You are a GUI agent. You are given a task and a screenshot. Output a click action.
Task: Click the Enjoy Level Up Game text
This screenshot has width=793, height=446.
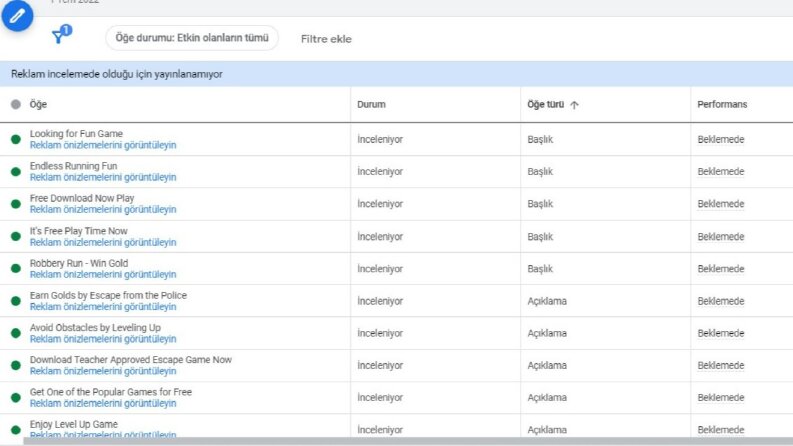point(74,424)
